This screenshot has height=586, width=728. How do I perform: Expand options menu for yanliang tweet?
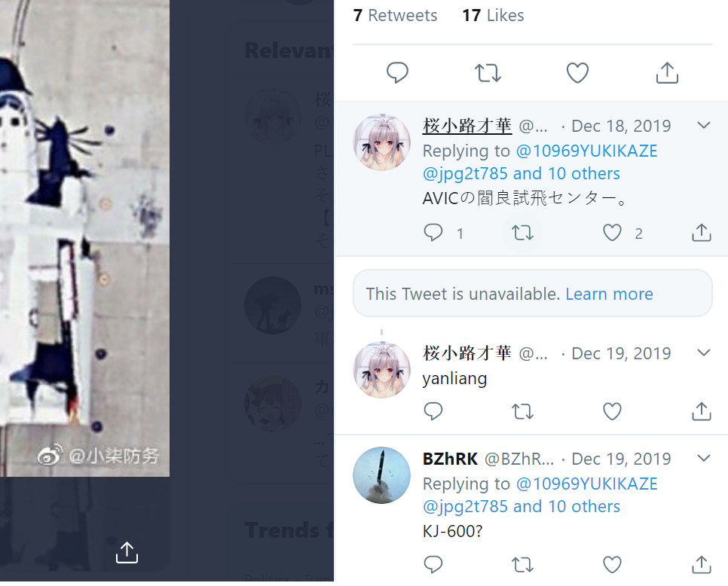[704, 353]
